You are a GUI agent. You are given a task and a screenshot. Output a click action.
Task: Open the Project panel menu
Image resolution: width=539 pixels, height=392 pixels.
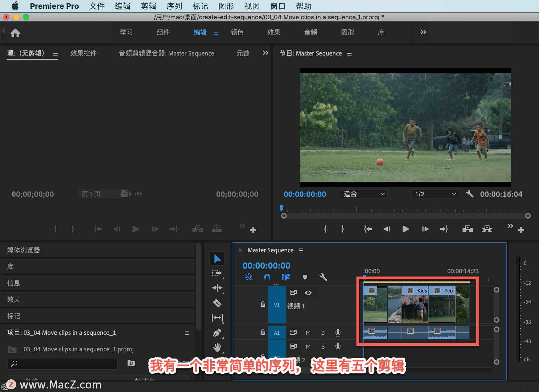pyautogui.click(x=187, y=333)
